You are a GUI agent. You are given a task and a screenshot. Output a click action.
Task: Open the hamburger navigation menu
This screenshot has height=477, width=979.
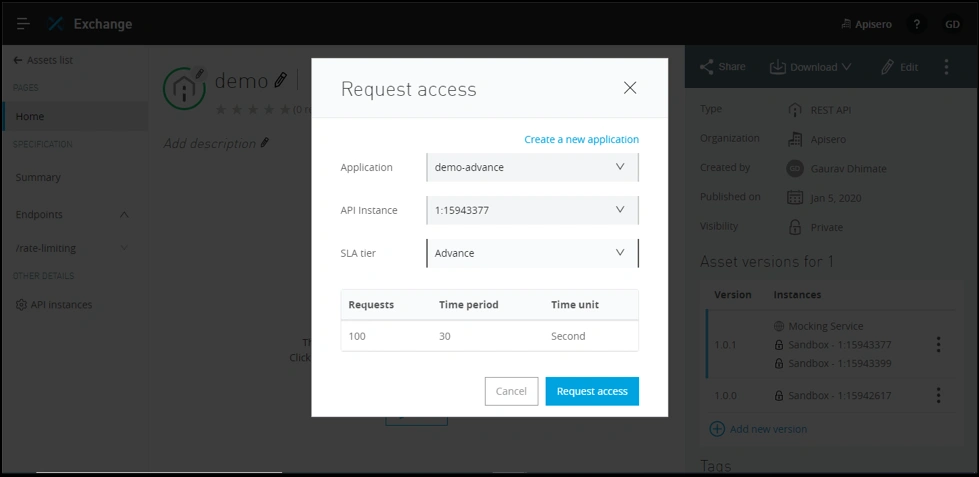[23, 23]
